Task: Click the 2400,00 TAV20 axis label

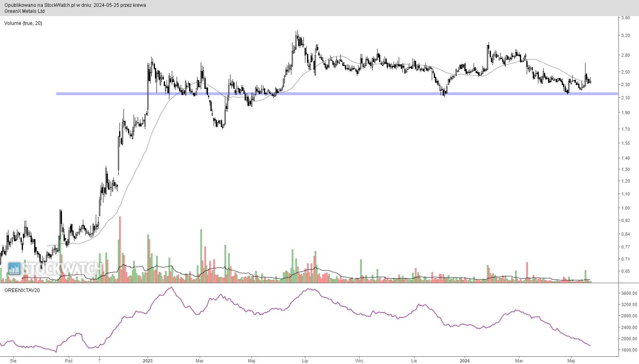Action: click(x=629, y=327)
